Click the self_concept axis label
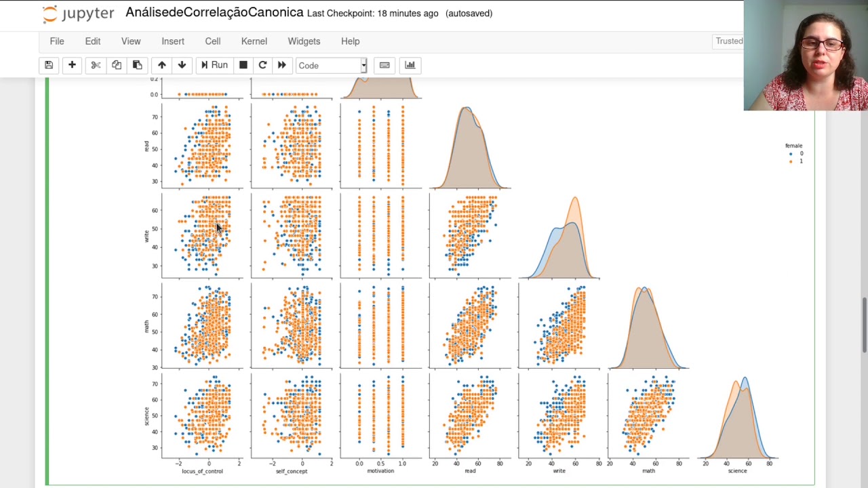This screenshot has height=488, width=868. [x=292, y=471]
